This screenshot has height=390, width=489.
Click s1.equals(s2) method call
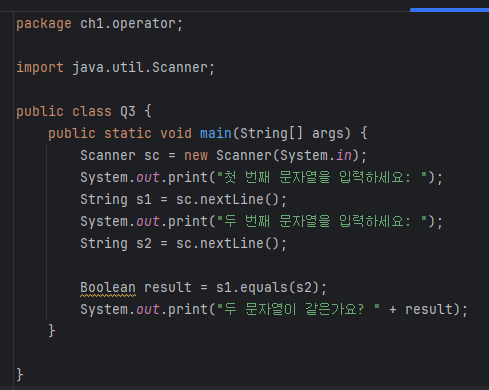(267, 288)
